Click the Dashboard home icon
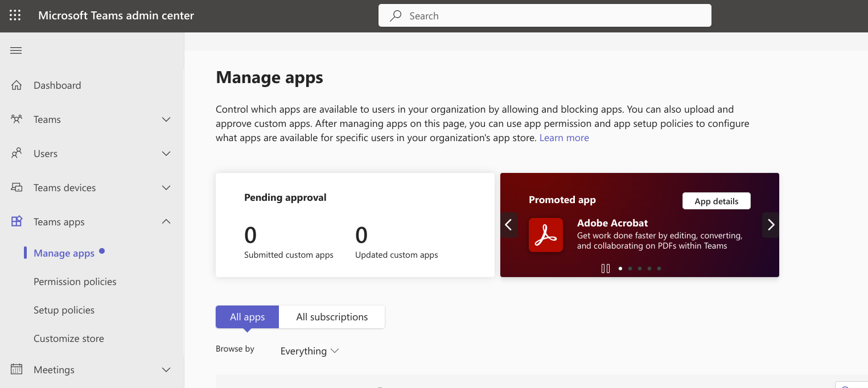868x388 pixels. click(x=17, y=85)
